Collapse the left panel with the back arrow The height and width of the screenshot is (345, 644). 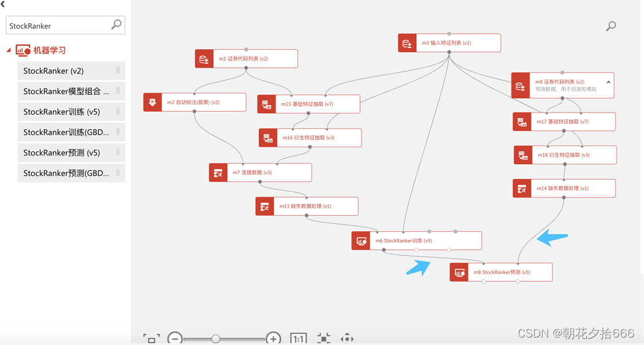coord(3,4)
